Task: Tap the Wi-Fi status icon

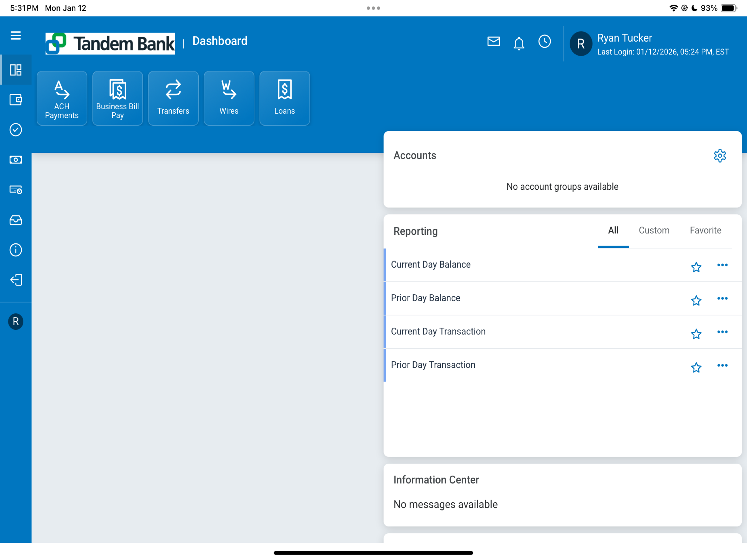Action: [x=673, y=8]
